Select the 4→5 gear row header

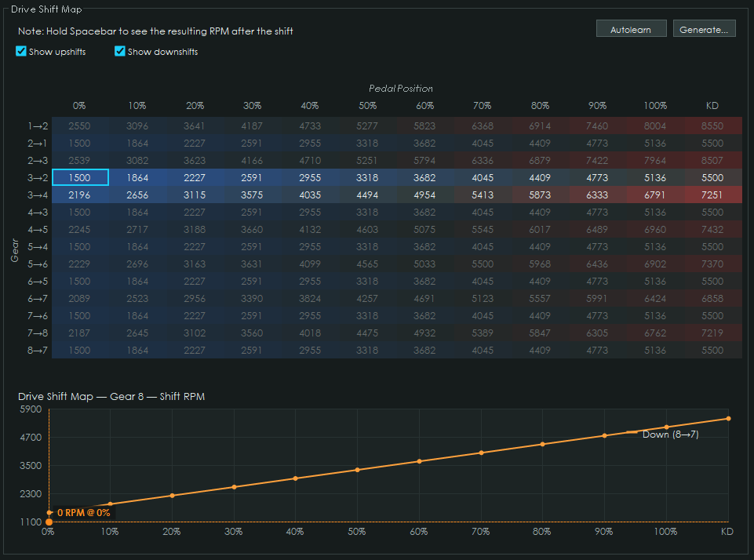pyautogui.click(x=38, y=230)
